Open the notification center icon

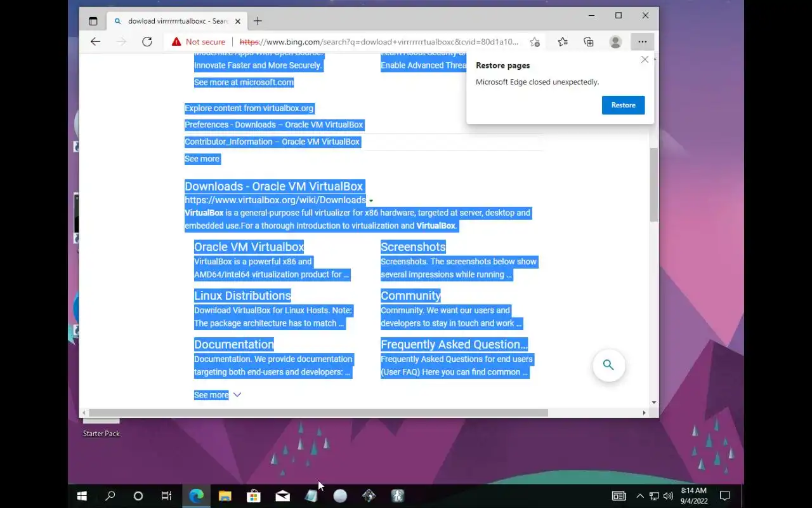(725, 496)
